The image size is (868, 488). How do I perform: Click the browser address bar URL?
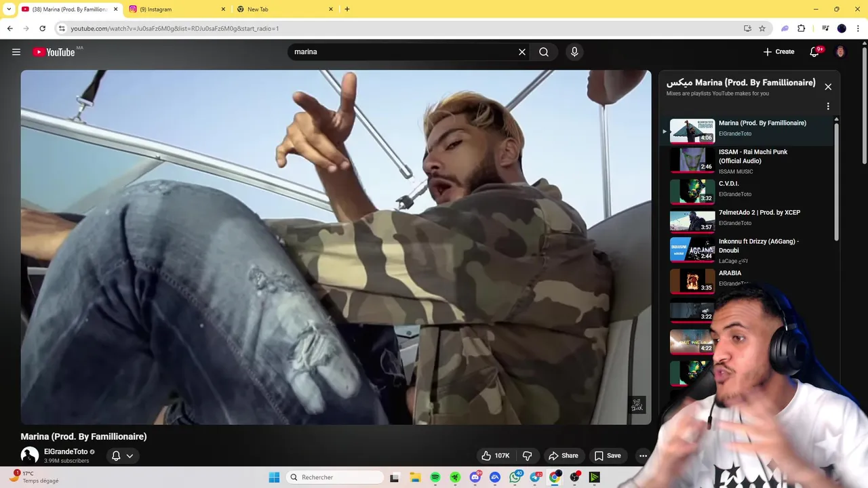175,28
